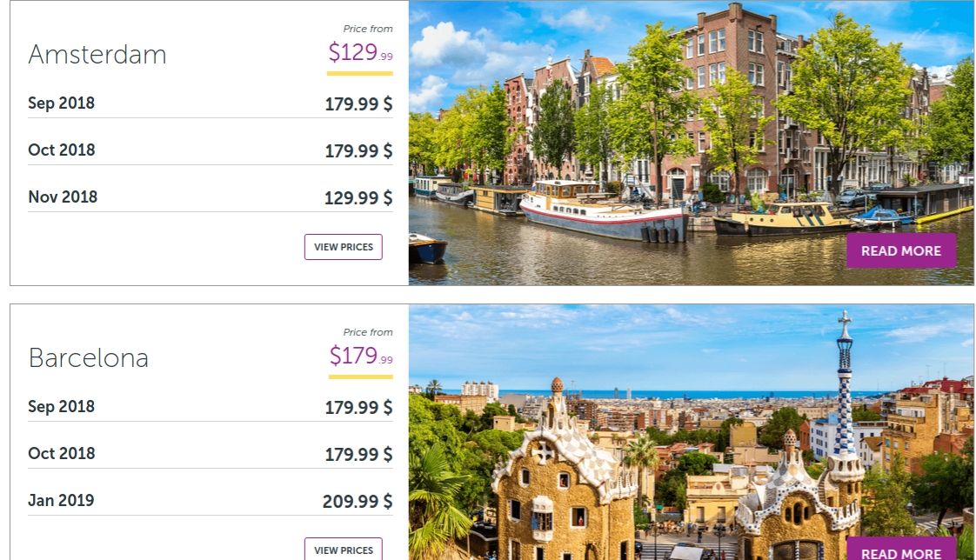Choose Amsterdam Sep 2018 price row
The width and height of the screenshot is (976, 560).
(211, 103)
